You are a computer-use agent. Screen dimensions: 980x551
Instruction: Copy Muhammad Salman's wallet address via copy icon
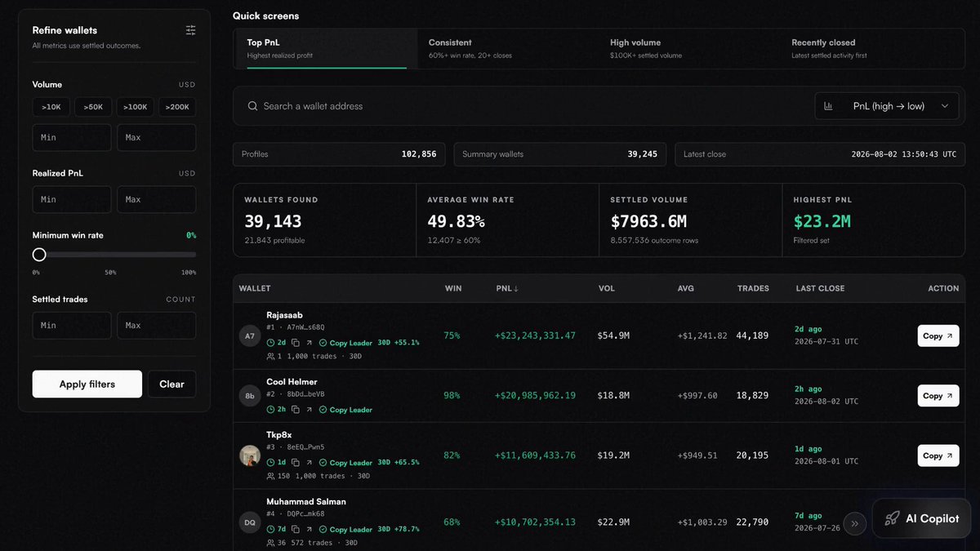296,529
